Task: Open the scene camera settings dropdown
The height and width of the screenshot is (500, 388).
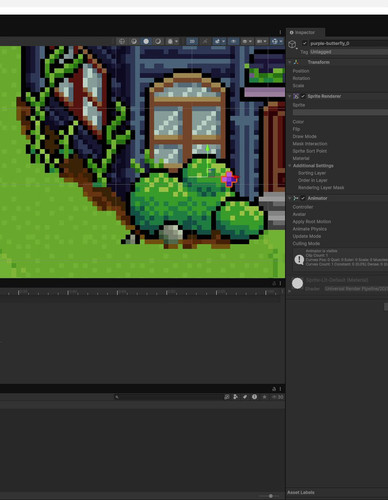Action: [261, 41]
